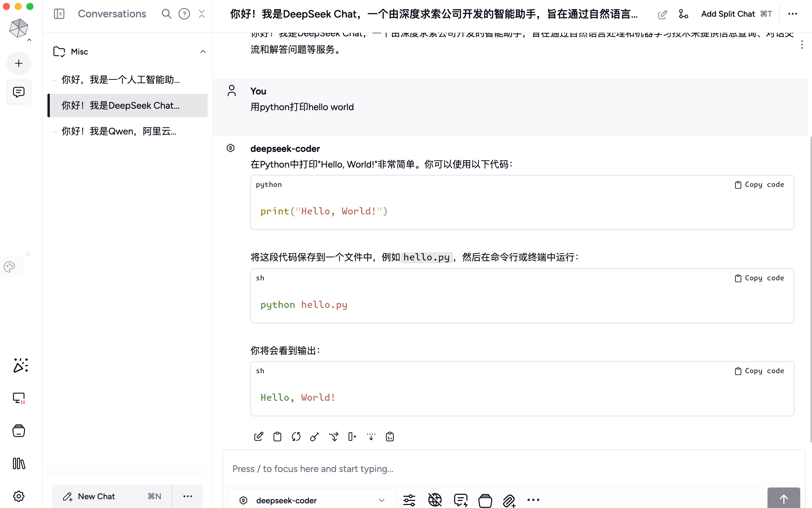Click the python language label in code block

point(268,185)
